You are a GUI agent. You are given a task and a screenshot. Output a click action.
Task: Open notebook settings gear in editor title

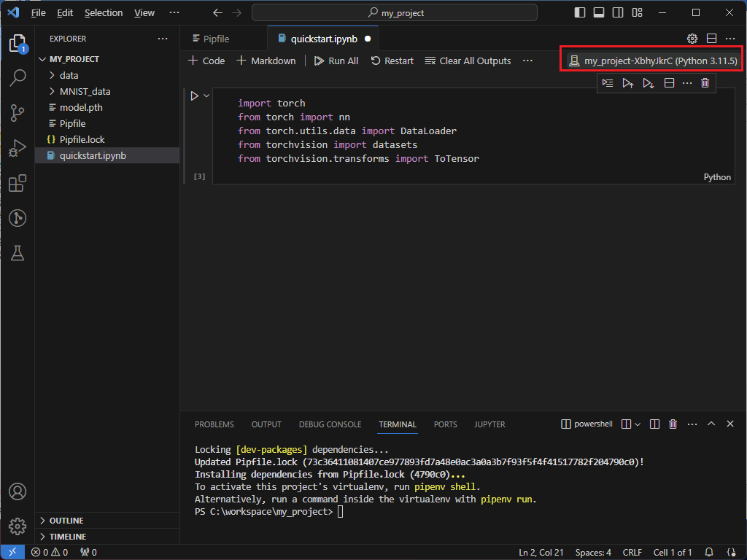pos(692,39)
